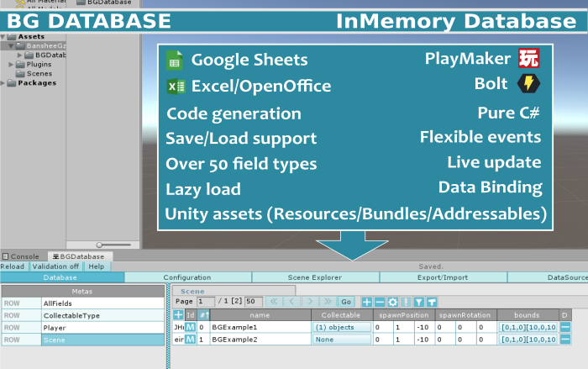
Task: Click the filter funnel icon
Action: [419, 301]
